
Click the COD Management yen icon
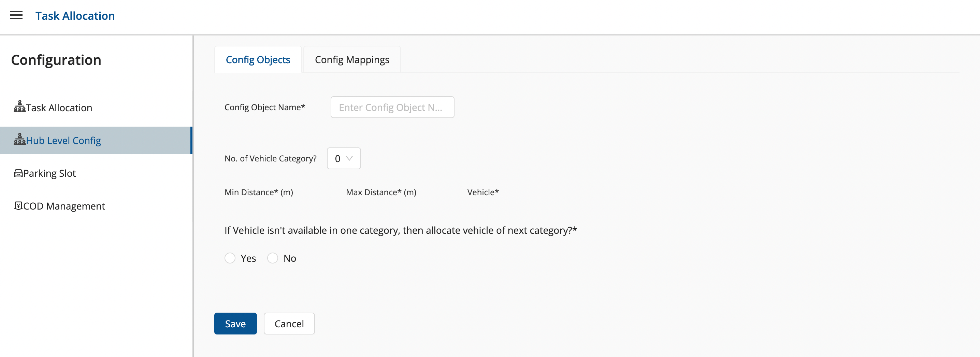(18, 206)
